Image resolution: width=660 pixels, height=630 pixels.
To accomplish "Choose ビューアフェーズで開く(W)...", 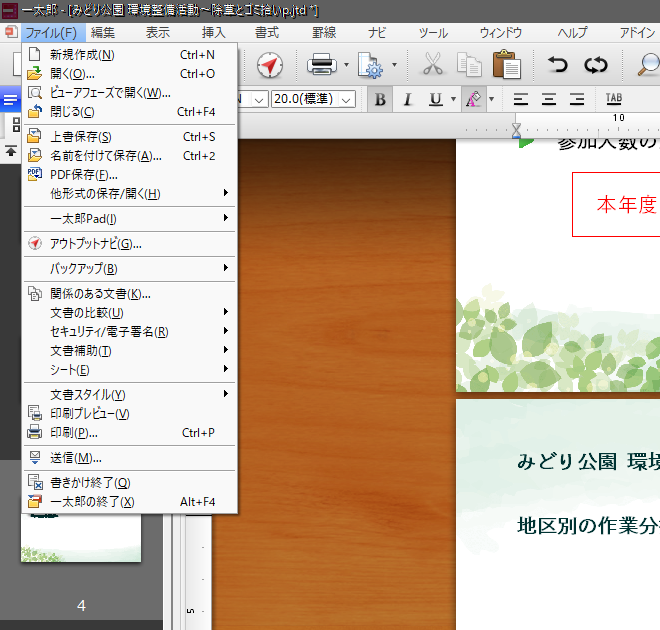I will tap(130, 93).
